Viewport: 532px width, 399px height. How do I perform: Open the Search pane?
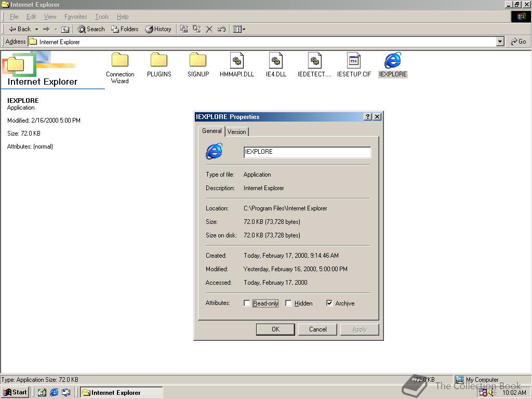tap(91, 29)
